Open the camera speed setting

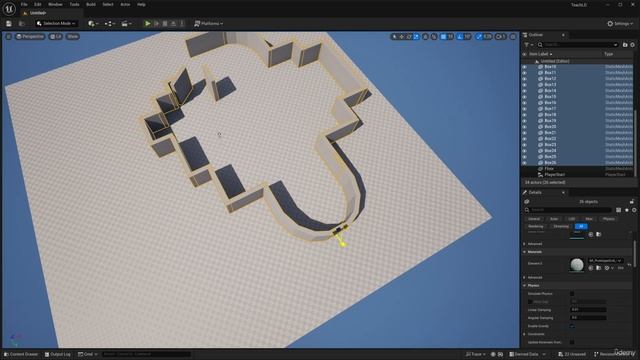pyautogui.click(x=500, y=37)
